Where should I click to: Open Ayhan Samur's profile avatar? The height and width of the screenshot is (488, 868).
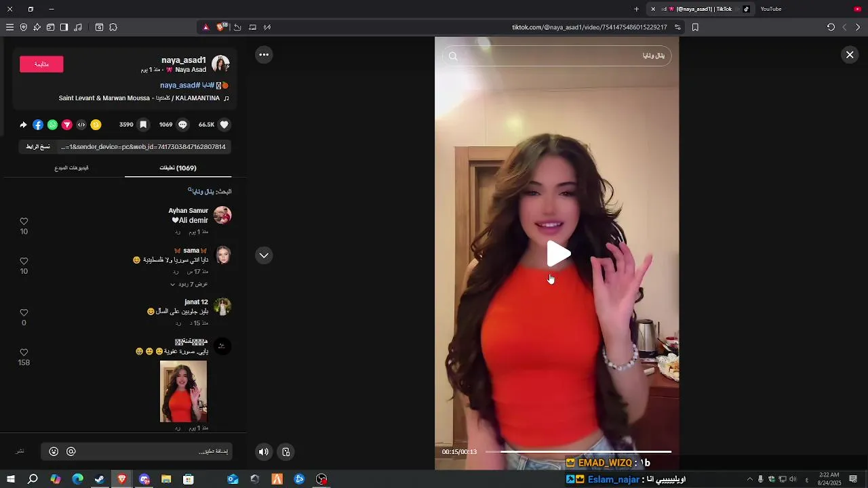pos(222,216)
